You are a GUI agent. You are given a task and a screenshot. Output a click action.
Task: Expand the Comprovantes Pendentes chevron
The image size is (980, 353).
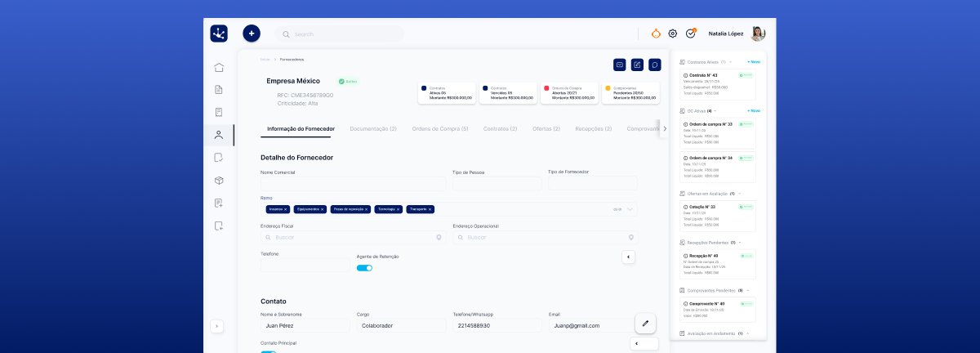point(748,290)
